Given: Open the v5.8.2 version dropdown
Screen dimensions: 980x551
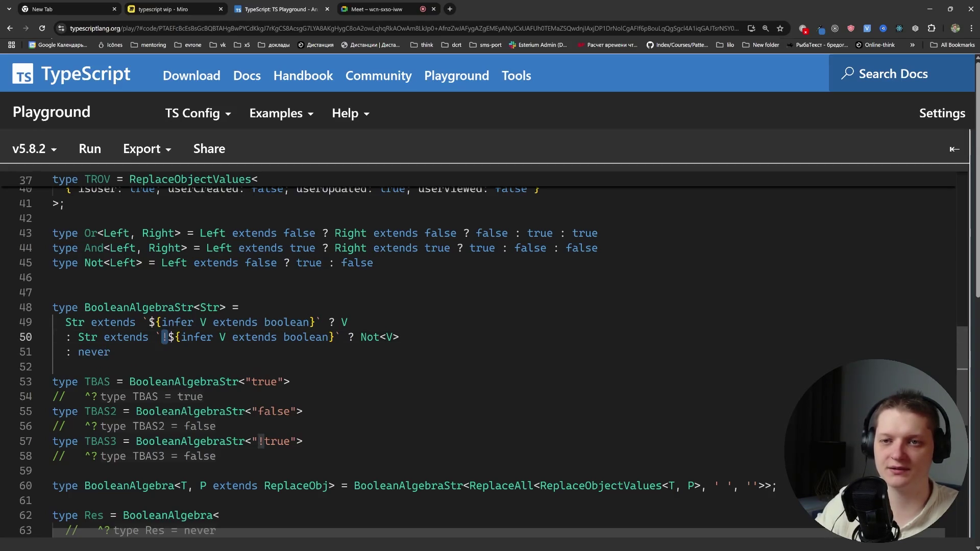Looking at the screenshot, I should point(34,149).
